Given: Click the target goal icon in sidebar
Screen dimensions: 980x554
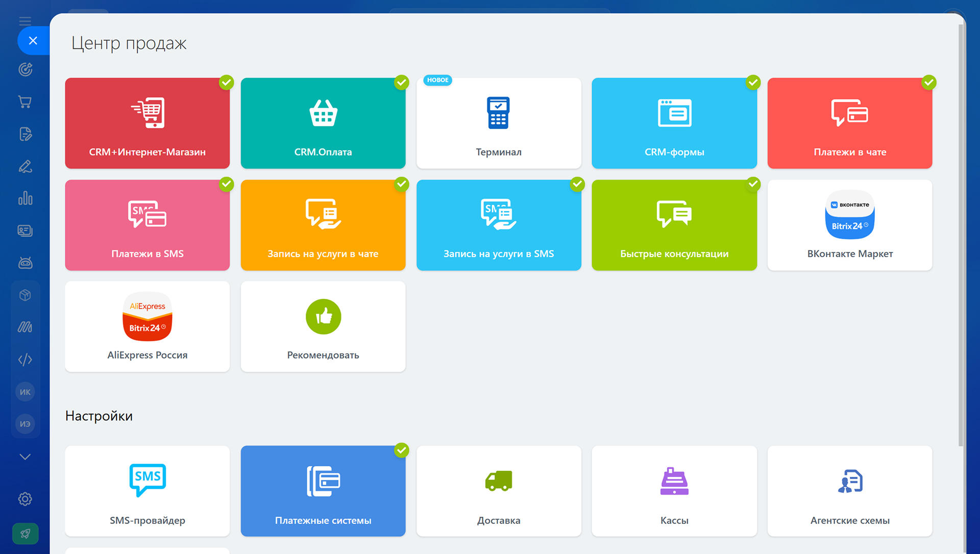Looking at the screenshot, I should pyautogui.click(x=25, y=69).
